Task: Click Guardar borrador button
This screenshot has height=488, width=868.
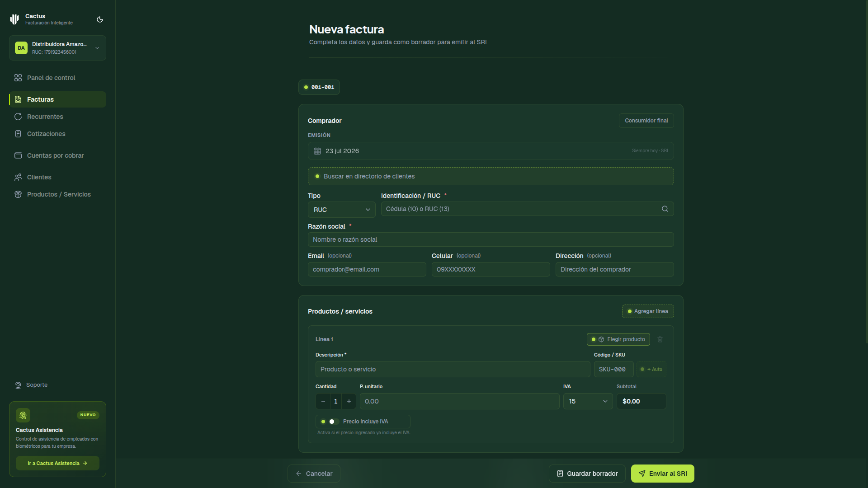Action: coord(587,474)
